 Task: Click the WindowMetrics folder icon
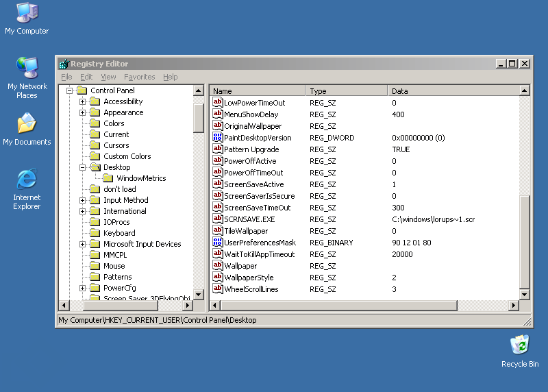coord(108,178)
